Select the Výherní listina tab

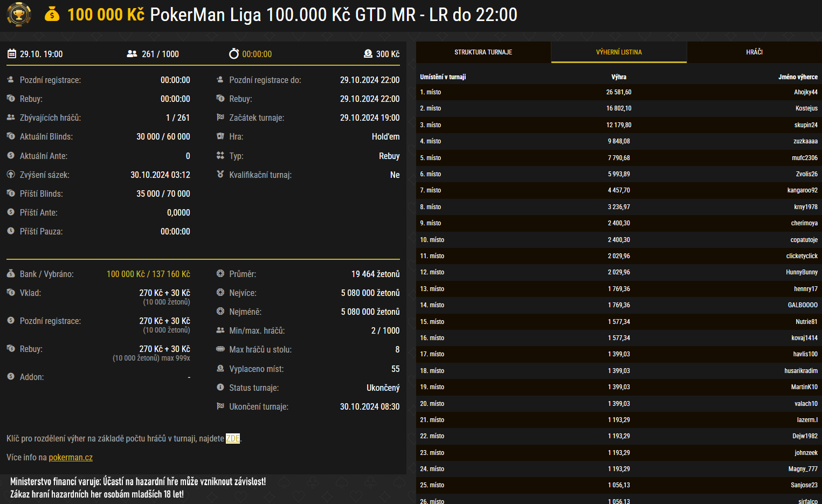(x=619, y=52)
